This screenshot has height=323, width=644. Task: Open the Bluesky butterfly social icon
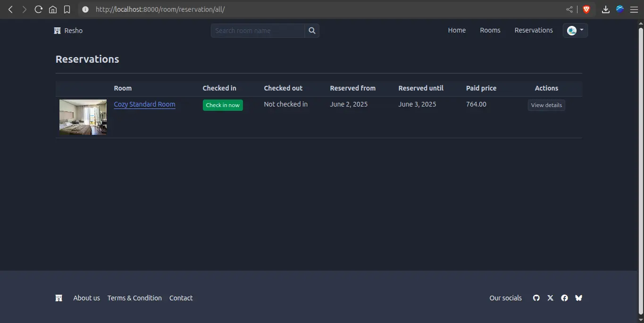click(x=578, y=298)
